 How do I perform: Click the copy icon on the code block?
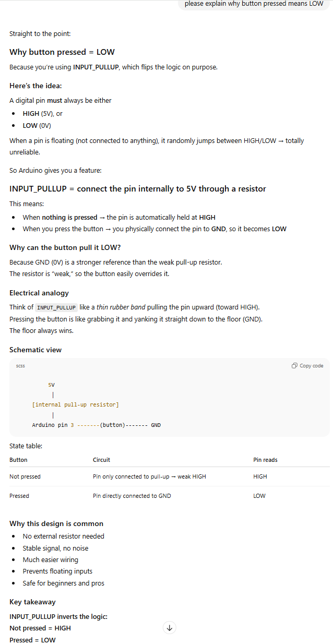[295, 366]
